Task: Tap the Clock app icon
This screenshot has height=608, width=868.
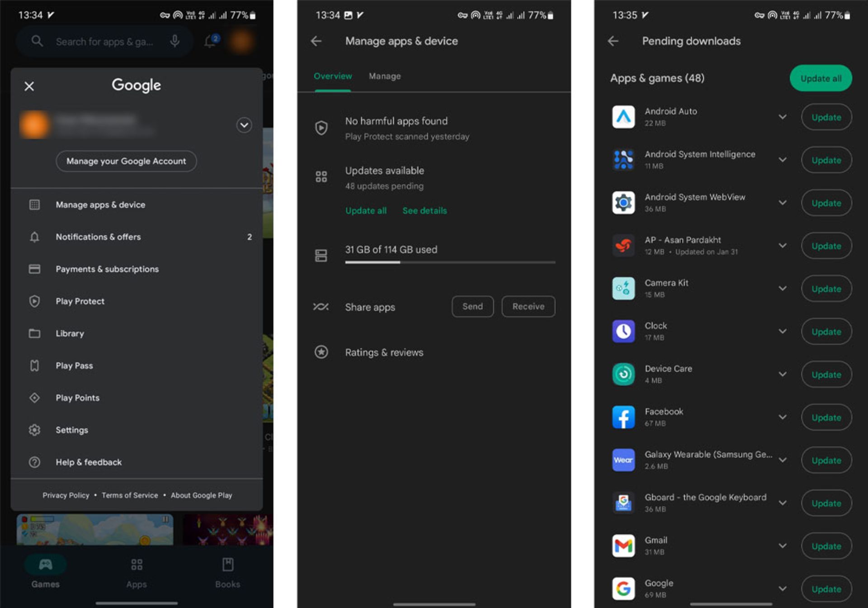Action: pos(623,331)
